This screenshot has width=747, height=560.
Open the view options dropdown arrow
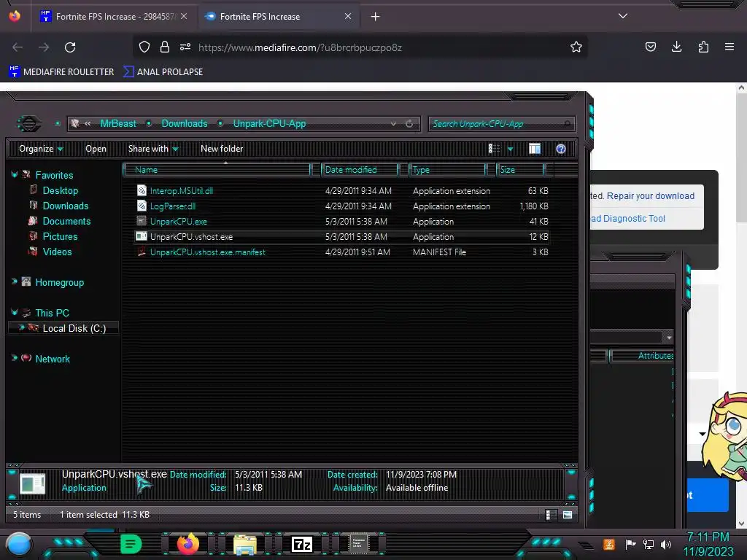coord(510,149)
